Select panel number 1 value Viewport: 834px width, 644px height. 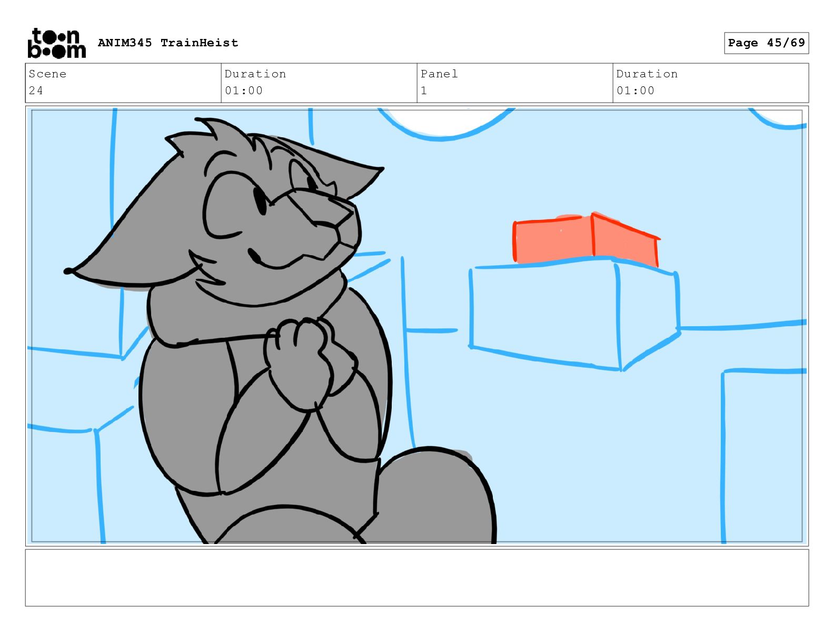[424, 90]
